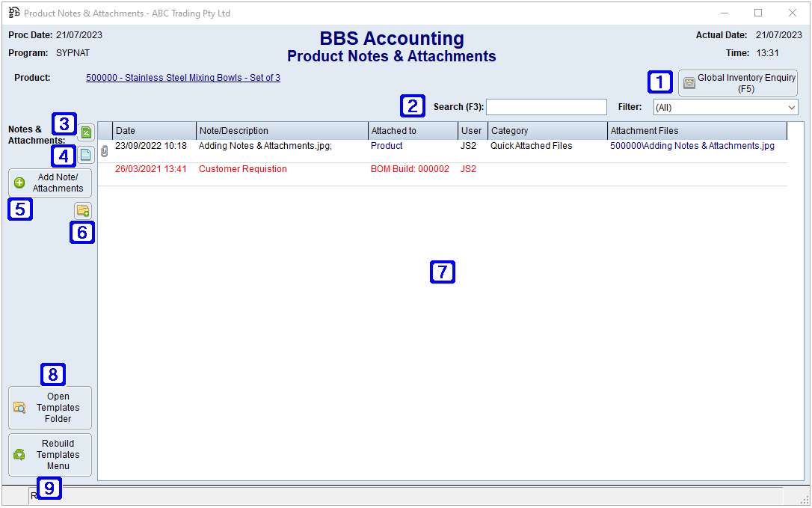Click inside the Search (F3) field
The width and height of the screenshot is (812, 508).
pyautogui.click(x=546, y=108)
